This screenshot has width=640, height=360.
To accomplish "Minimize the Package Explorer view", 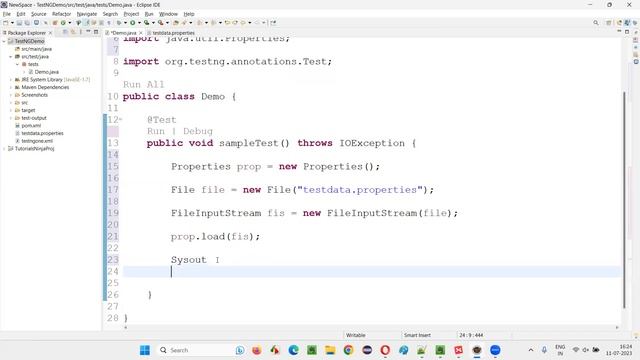I will [x=88, y=31].
